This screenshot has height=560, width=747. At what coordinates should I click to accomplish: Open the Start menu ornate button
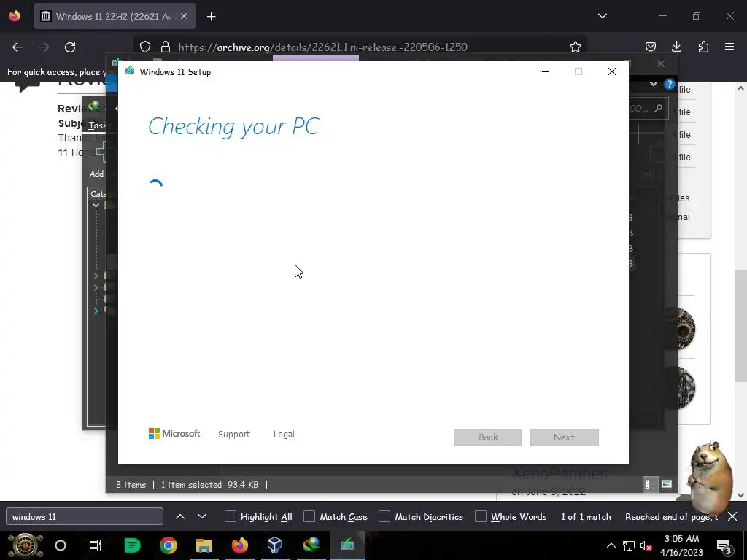[x=26, y=545]
